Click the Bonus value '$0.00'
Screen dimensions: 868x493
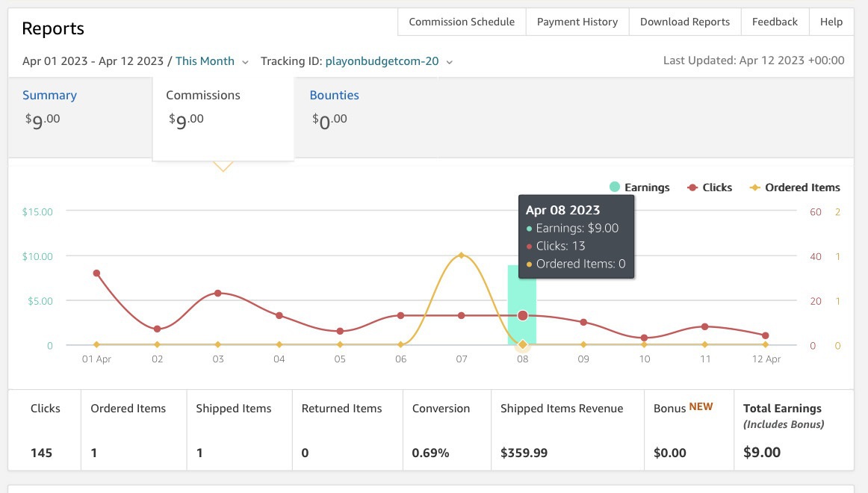[x=670, y=453]
